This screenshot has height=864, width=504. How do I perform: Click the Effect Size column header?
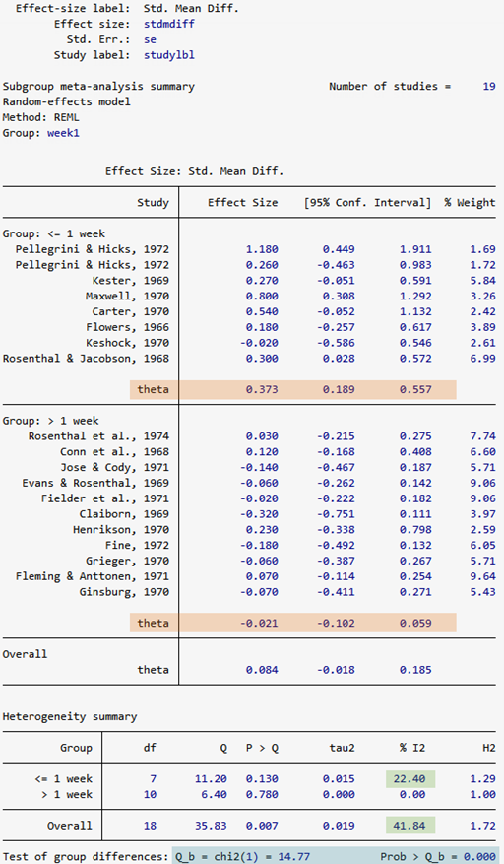pos(242,202)
